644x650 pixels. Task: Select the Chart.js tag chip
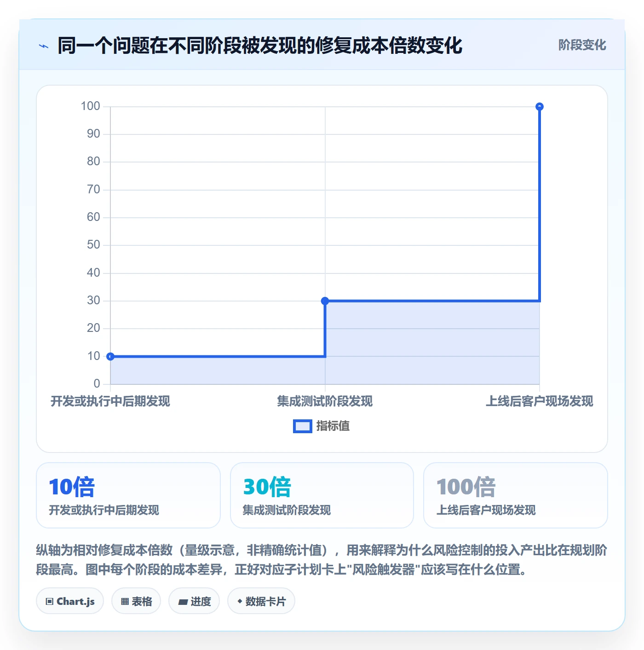click(70, 601)
